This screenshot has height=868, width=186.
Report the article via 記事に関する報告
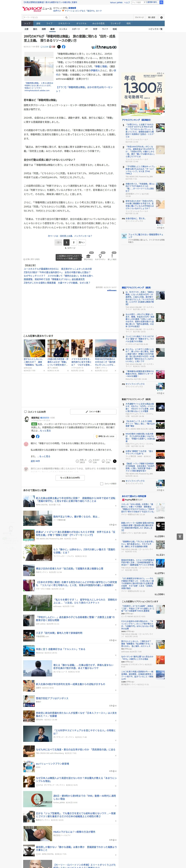coord(32,259)
